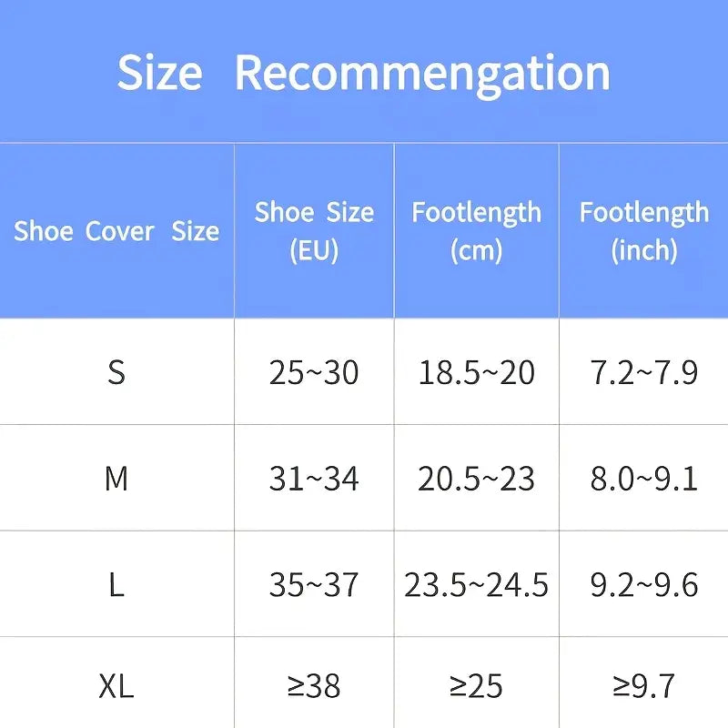Viewport: 728px width, 728px height.
Task: Click the "Footlength (inch)" column header
Action: click(643, 231)
